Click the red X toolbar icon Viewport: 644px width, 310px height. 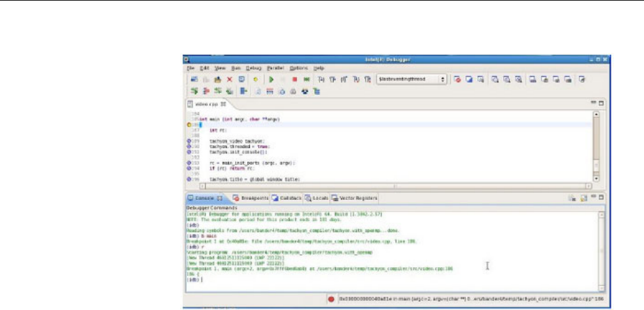[x=229, y=79]
